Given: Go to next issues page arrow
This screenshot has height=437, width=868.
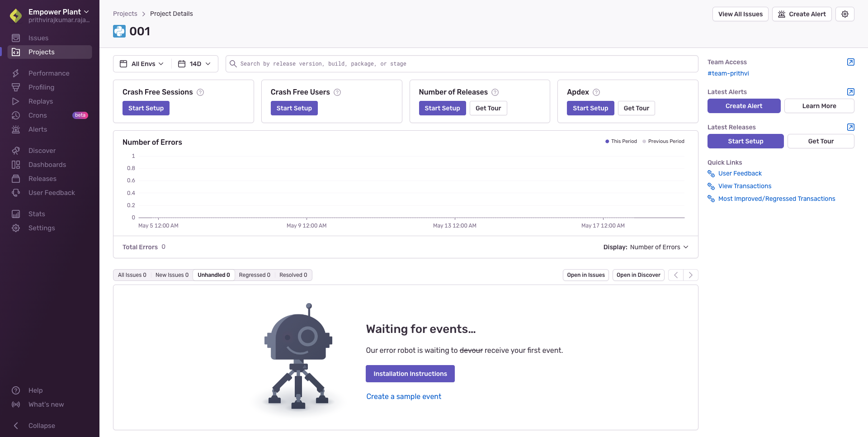Looking at the screenshot, I should click(691, 275).
